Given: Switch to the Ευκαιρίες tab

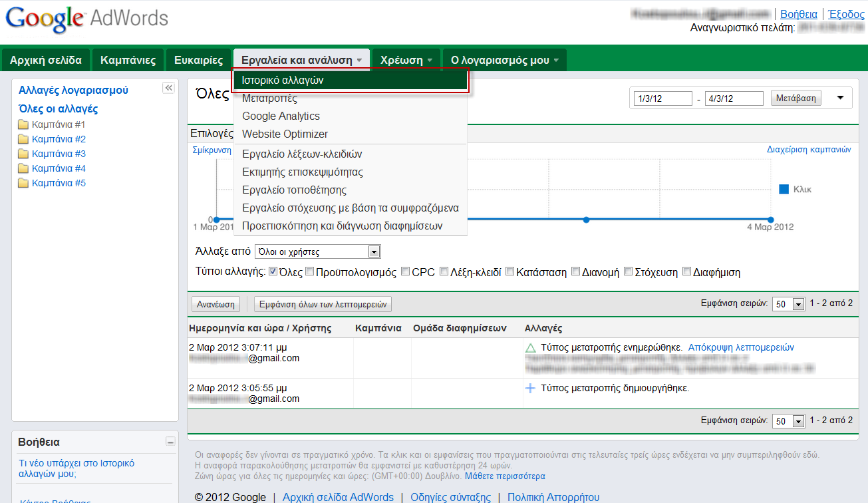Looking at the screenshot, I should click(198, 60).
